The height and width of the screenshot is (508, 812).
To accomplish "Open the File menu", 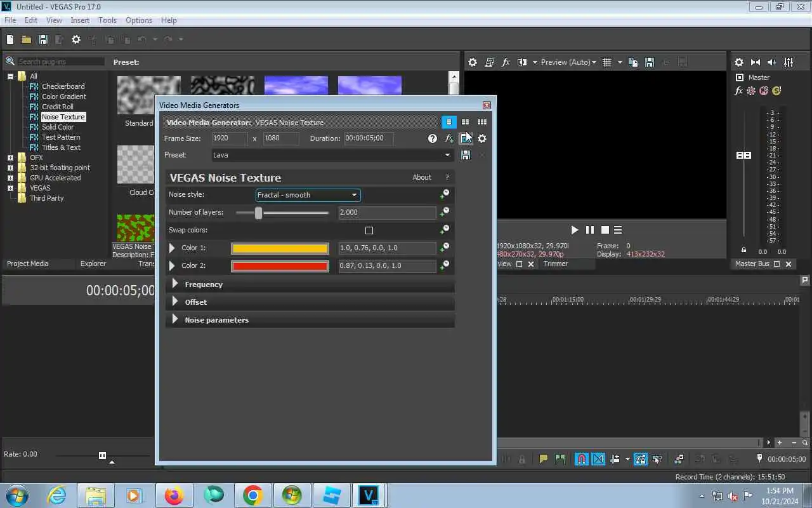I will (10, 20).
